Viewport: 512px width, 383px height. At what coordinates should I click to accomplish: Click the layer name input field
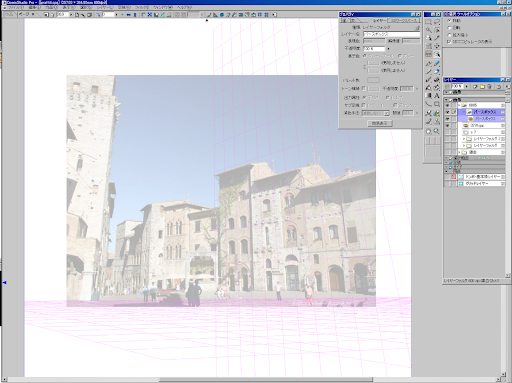click(x=391, y=34)
